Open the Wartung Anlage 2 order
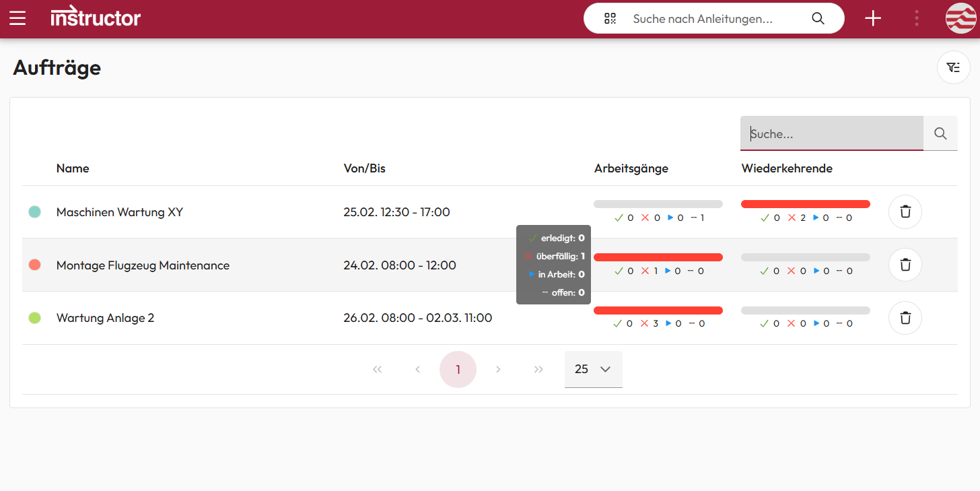 [105, 318]
